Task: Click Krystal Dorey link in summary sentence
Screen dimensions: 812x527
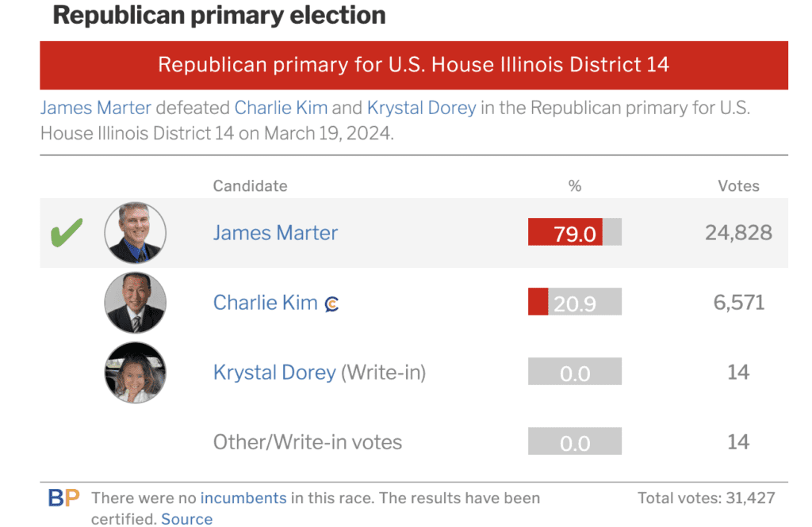Action: pyautogui.click(x=421, y=108)
